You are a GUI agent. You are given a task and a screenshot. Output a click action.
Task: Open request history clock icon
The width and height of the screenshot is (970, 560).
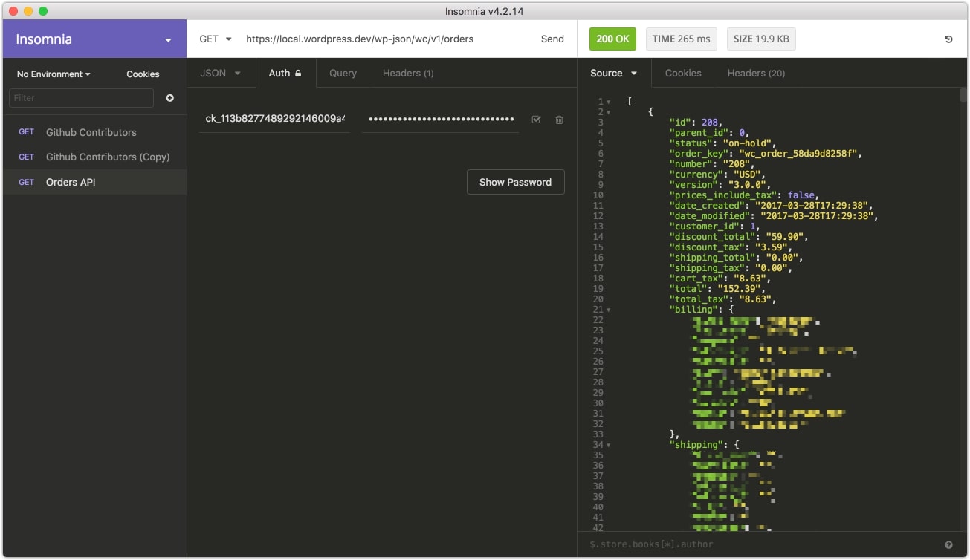[x=948, y=39]
